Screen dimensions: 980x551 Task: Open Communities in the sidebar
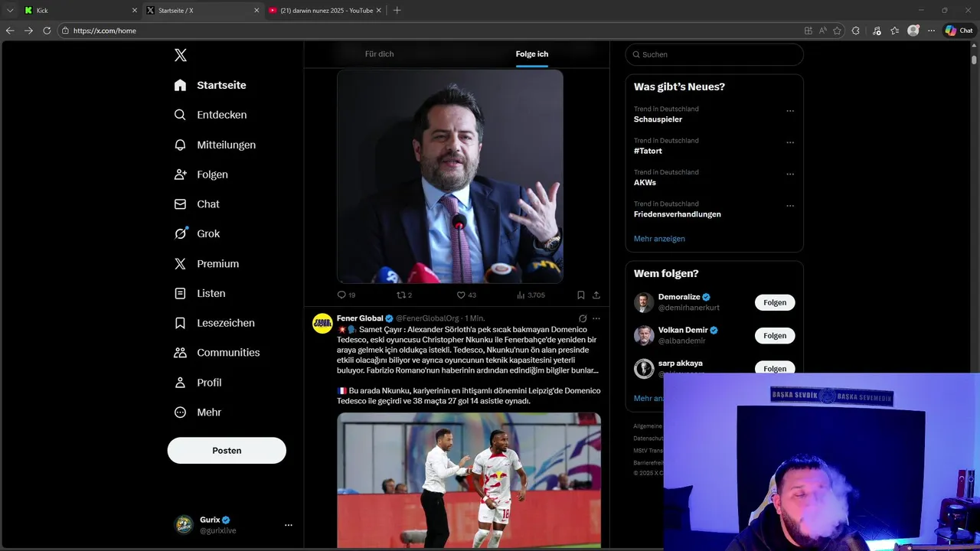[x=217, y=353]
